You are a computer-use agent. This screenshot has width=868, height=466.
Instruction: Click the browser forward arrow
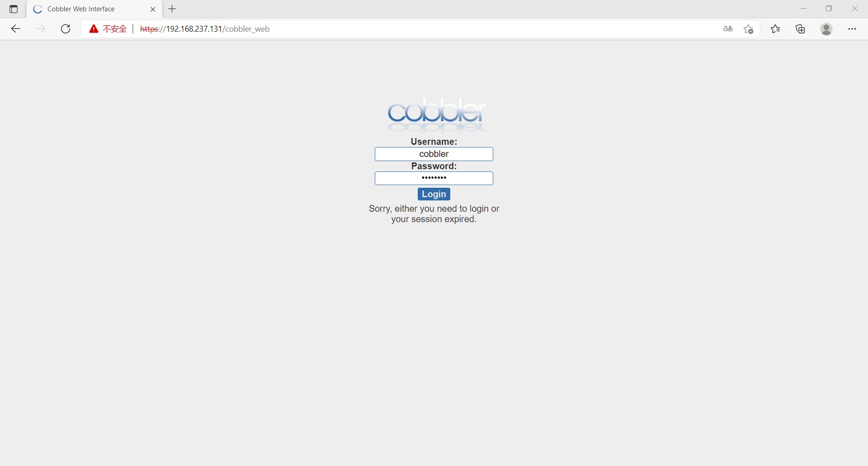click(x=41, y=29)
